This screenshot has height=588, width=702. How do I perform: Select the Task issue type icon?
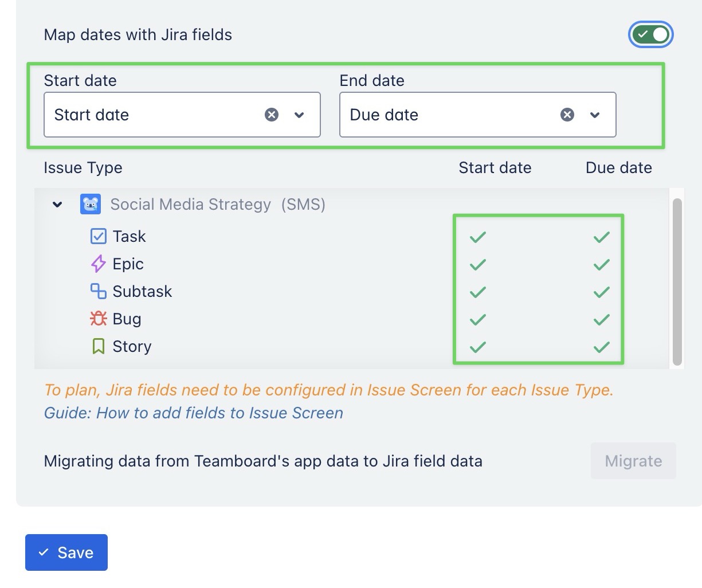pos(97,236)
